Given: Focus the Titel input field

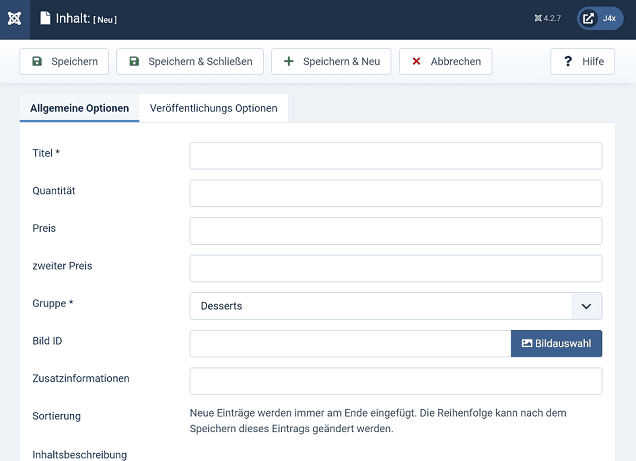Looking at the screenshot, I should (x=396, y=156).
